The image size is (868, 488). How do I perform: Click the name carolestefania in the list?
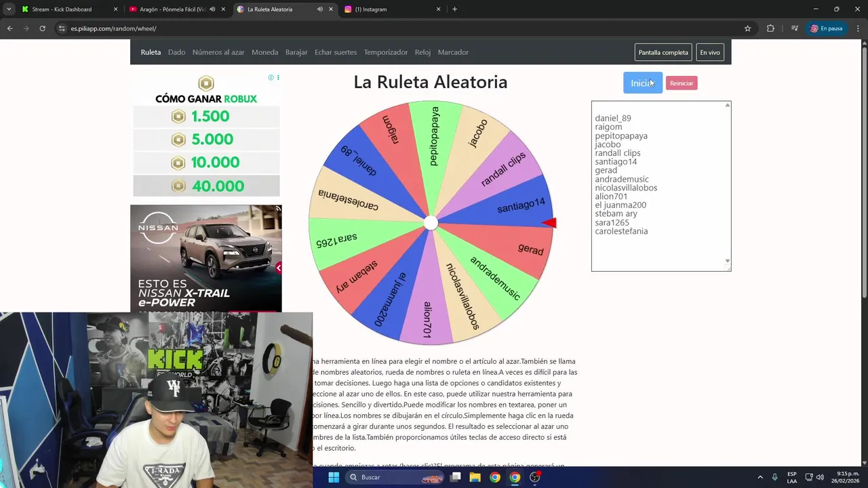pos(621,231)
